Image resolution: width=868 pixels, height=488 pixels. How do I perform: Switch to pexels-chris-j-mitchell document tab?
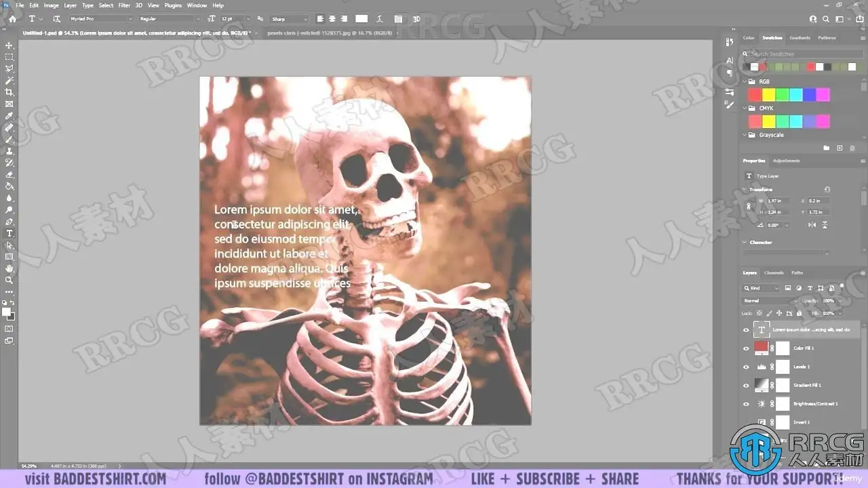[329, 32]
